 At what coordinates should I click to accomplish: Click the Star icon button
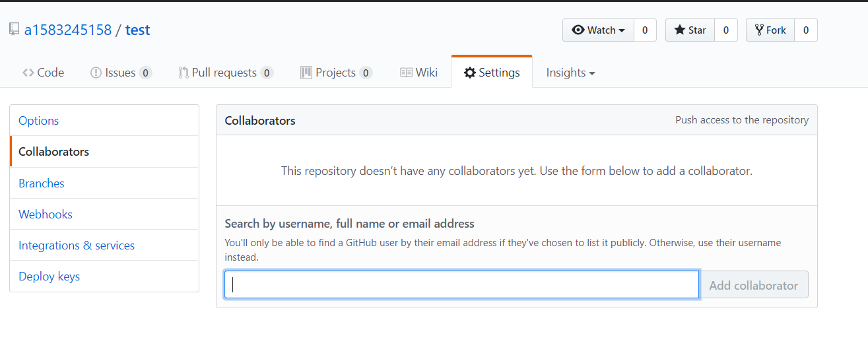(x=679, y=30)
